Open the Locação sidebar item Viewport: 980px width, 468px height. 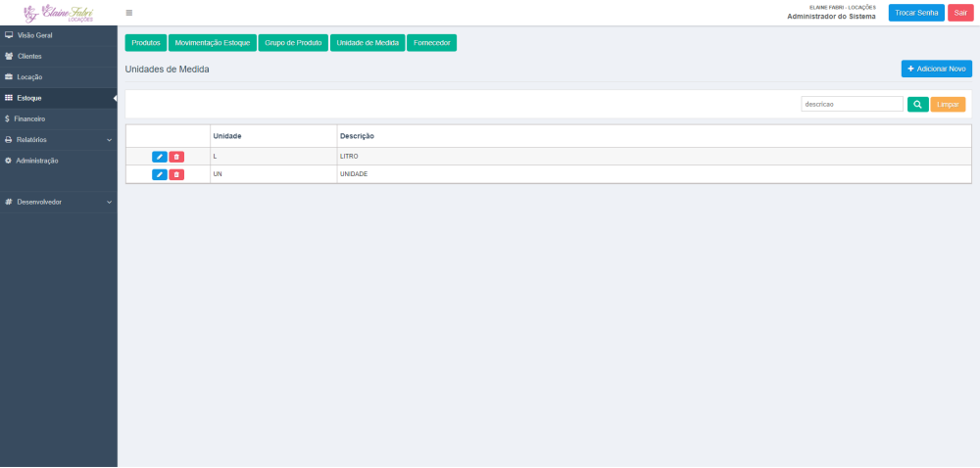(59, 77)
